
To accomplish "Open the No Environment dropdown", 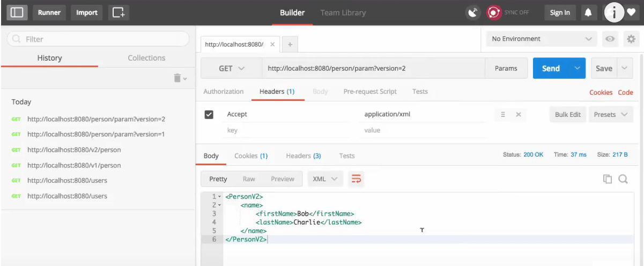I will (x=542, y=39).
